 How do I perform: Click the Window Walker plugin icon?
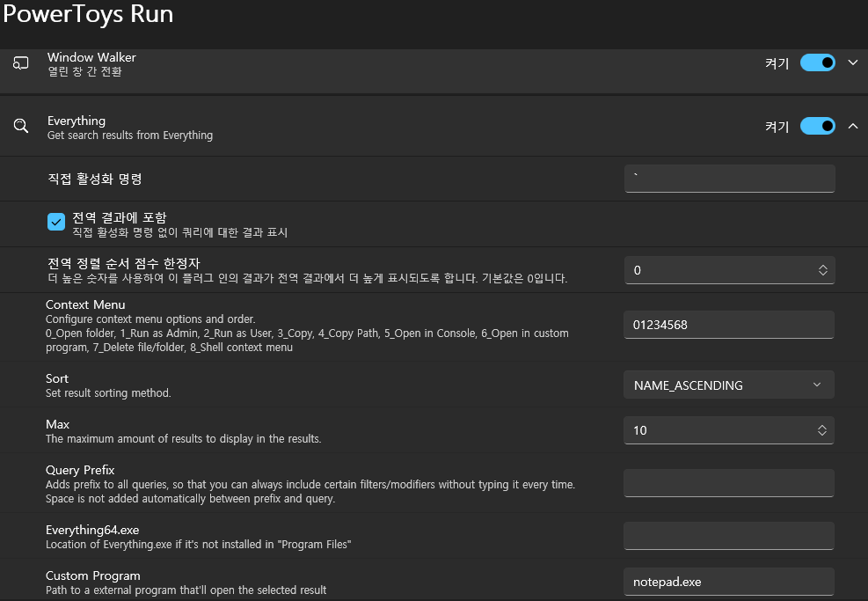point(21,62)
